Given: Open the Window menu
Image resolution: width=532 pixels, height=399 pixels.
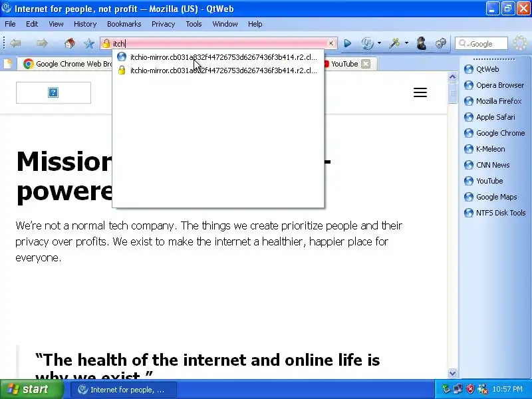Looking at the screenshot, I should (225, 24).
